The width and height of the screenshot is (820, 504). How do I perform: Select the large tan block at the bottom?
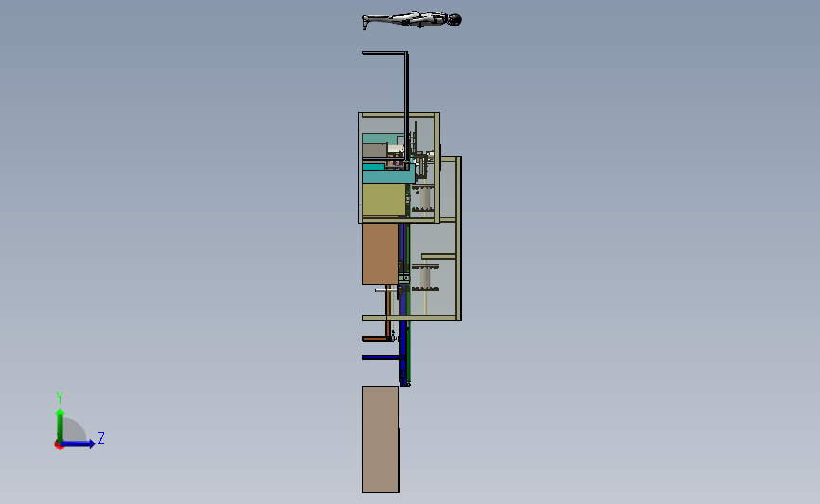(381, 439)
